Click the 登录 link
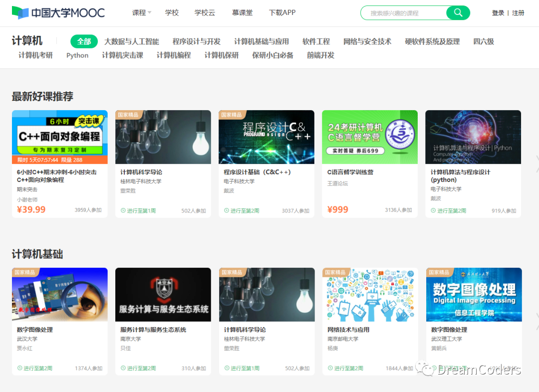This screenshot has height=392, width=539. [x=498, y=13]
